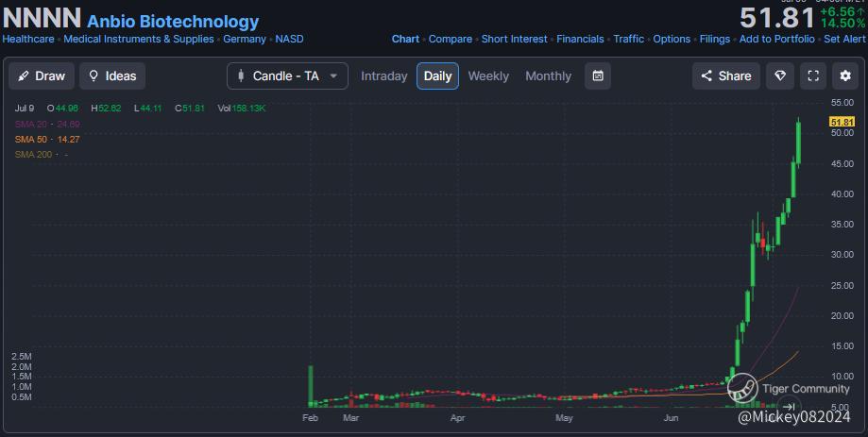Screen dimensions: 868x437
Task: Switch to the Intraday timeframe
Action: tap(383, 76)
